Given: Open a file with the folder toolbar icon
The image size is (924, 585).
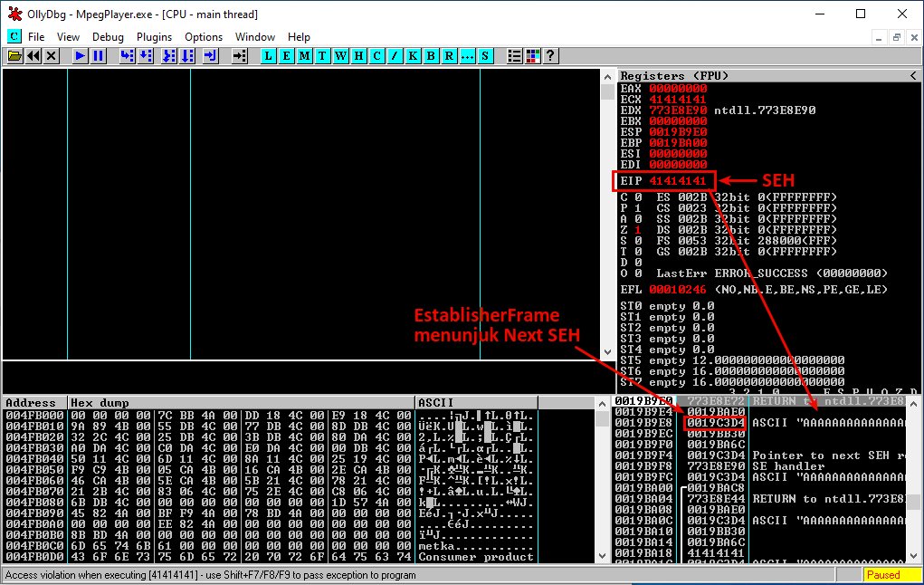Looking at the screenshot, I should click(14, 56).
